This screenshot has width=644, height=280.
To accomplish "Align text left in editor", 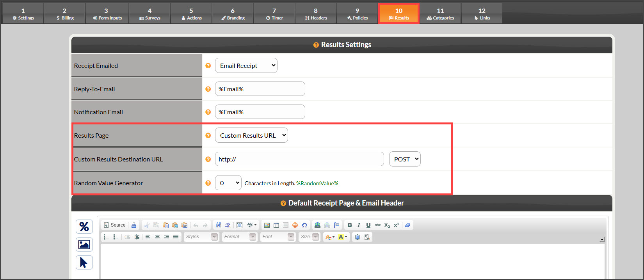I will point(148,237).
